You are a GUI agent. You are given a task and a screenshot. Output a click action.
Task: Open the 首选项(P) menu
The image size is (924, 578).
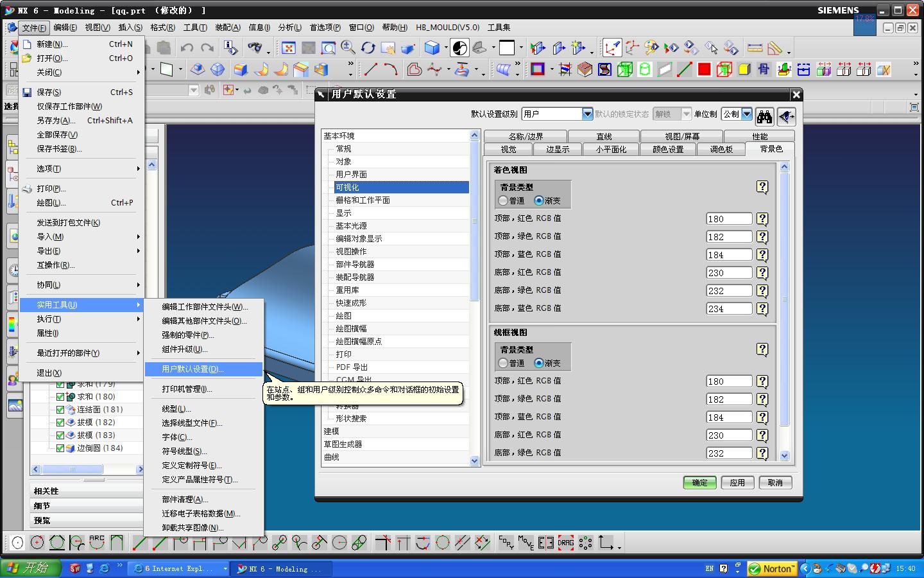(x=325, y=28)
